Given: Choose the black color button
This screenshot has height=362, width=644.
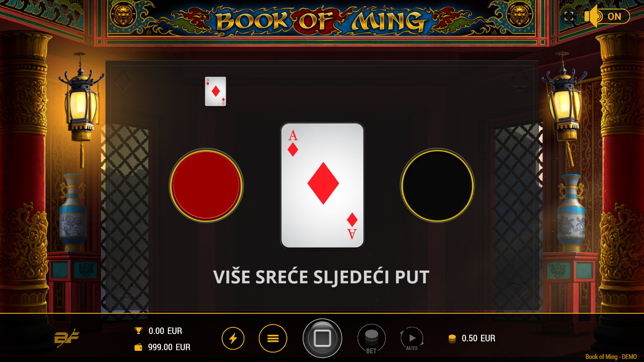Looking at the screenshot, I should click(437, 185).
